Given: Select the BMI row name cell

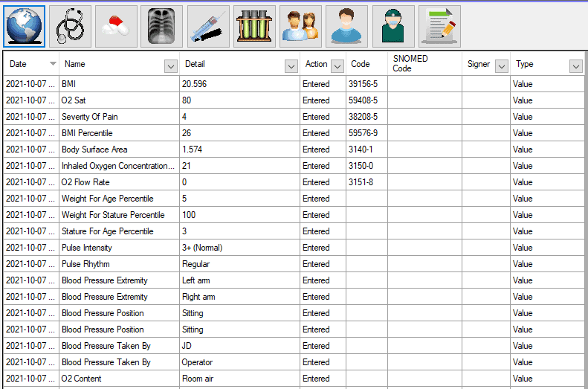Looking at the screenshot, I should click(119, 84).
